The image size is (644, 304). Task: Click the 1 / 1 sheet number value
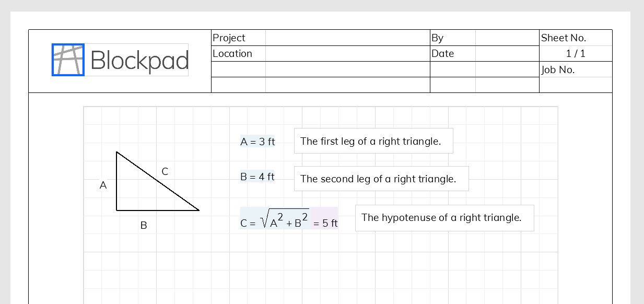(576, 53)
